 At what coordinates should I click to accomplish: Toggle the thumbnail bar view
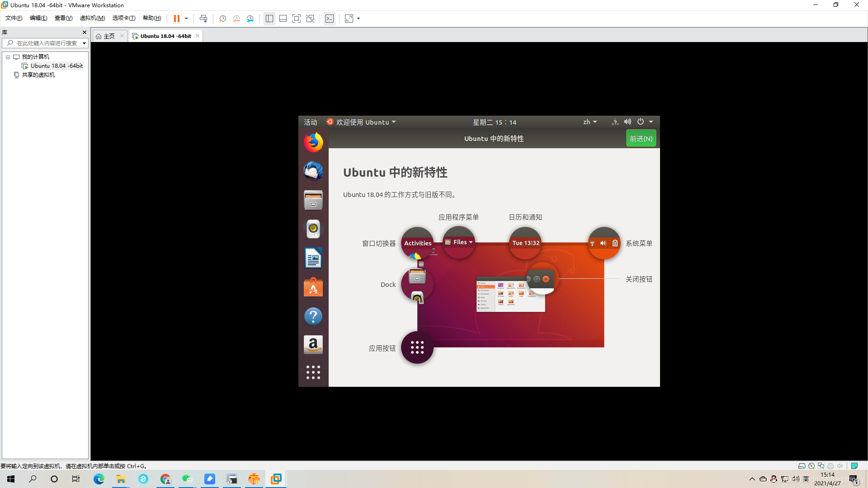283,19
